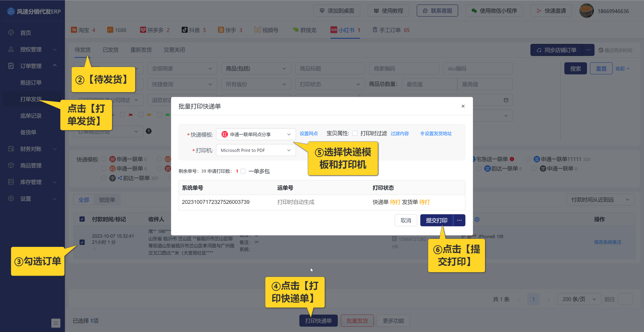The width and height of the screenshot is (644, 332).
Task: Click the table column settings gear icon
Action: coord(477,219)
